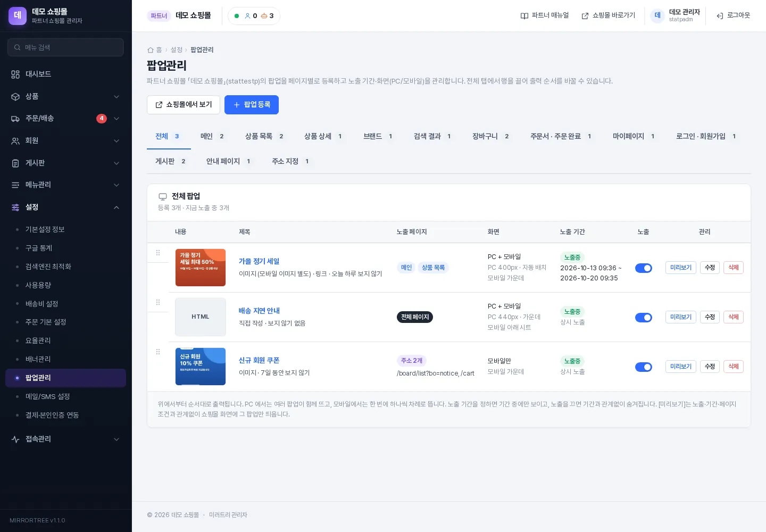Go to the 주소 지정 tab
The image size is (766, 532).
coord(291,161)
